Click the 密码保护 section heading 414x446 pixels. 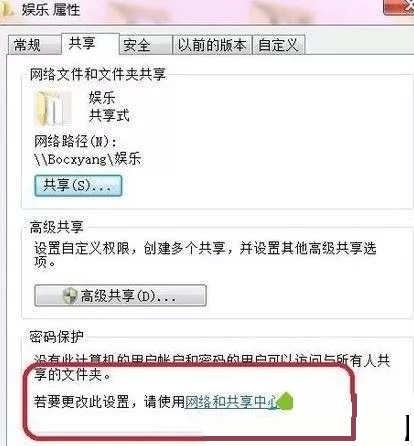[56, 336]
